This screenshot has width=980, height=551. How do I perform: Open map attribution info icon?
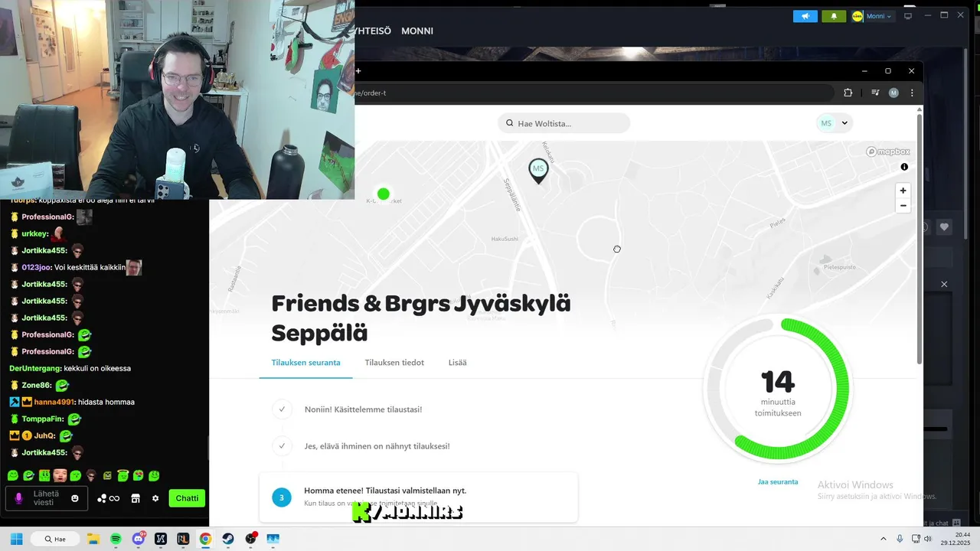point(904,167)
